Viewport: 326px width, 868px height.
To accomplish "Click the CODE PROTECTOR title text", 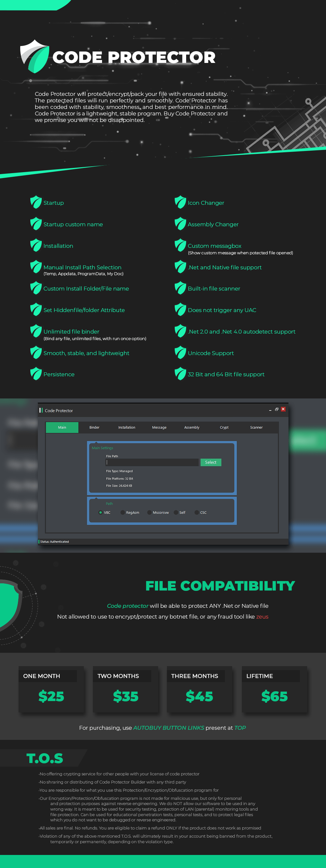I will (134, 57).
